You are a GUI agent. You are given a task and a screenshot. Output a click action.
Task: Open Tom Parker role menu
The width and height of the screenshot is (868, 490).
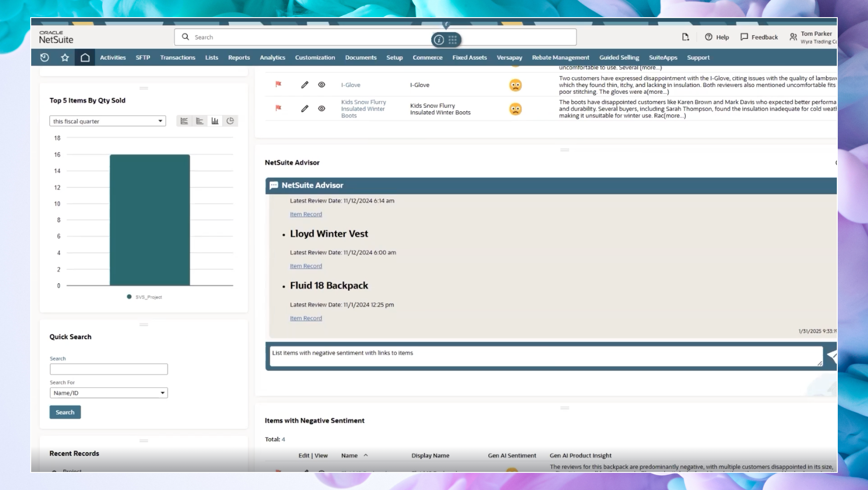(813, 37)
